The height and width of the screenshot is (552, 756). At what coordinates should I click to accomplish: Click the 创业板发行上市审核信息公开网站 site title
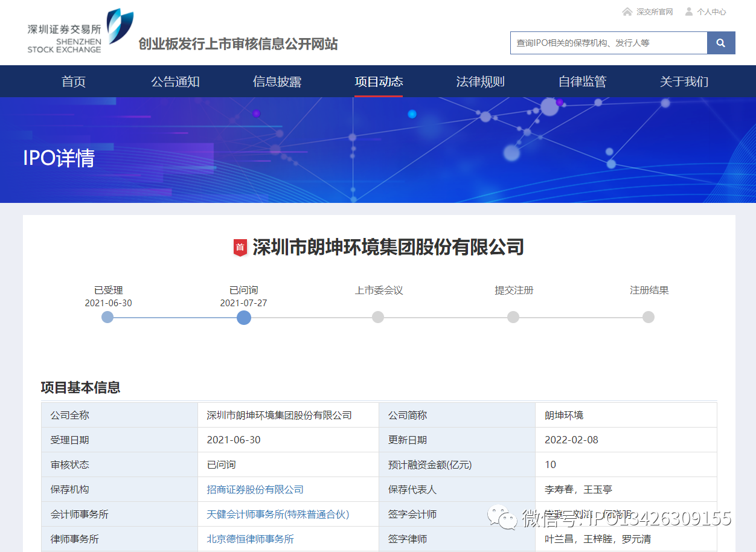pyautogui.click(x=238, y=44)
